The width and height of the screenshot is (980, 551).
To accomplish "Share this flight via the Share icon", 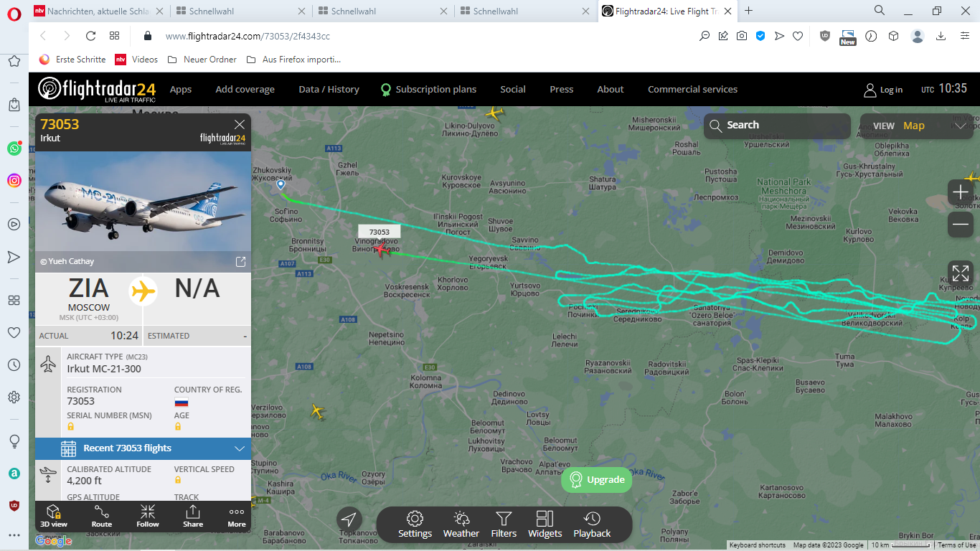I will pyautogui.click(x=193, y=517).
